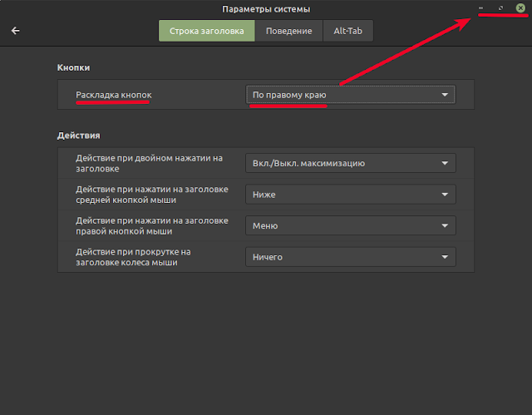Click the Параметры системы window title

coord(266,9)
